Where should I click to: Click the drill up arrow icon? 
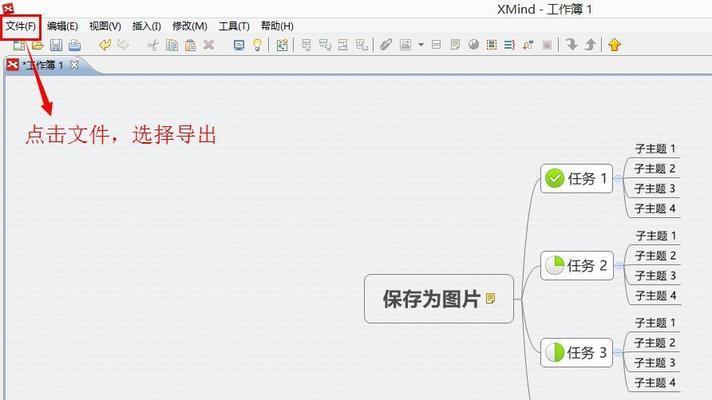[x=590, y=44]
